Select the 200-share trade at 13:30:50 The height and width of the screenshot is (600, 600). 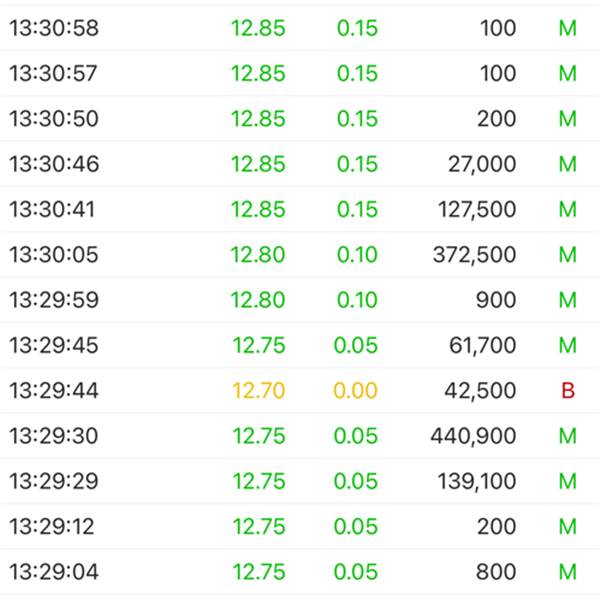[300, 119]
